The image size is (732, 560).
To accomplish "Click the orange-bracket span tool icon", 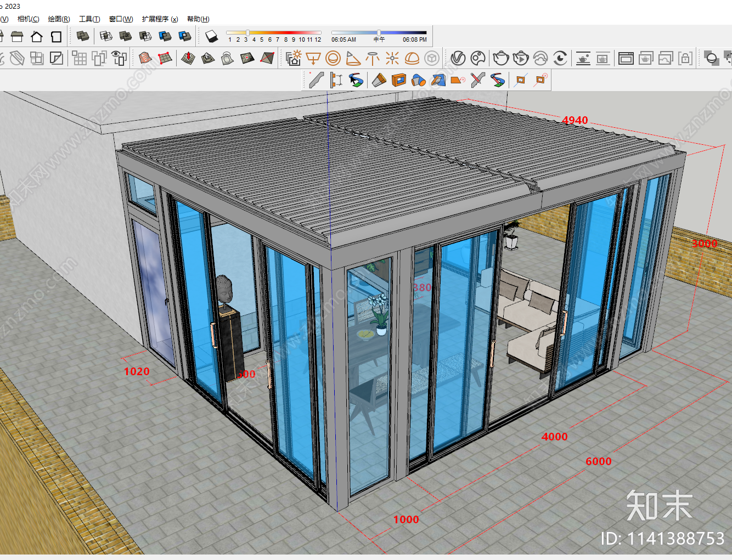I will pyautogui.click(x=336, y=80).
